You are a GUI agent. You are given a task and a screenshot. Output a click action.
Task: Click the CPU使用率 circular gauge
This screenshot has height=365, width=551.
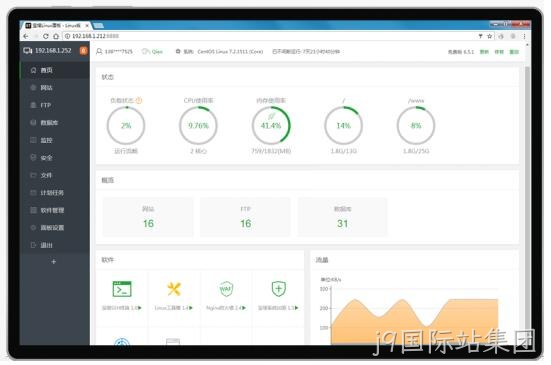198,126
